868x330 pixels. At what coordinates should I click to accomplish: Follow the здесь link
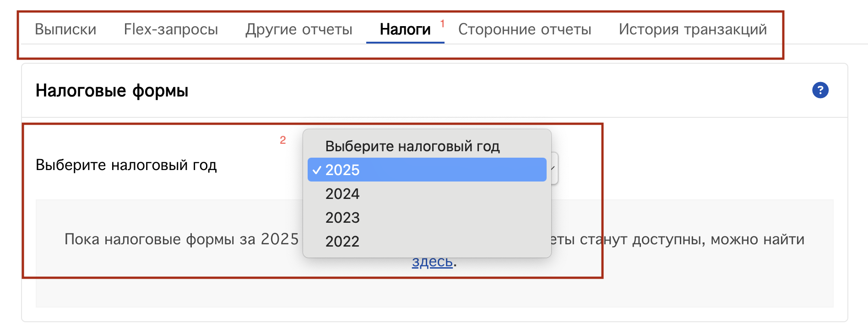(x=432, y=262)
